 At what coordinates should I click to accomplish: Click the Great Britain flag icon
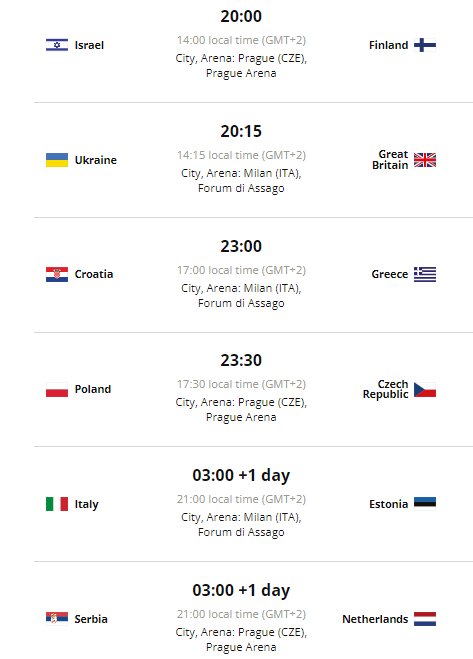[x=425, y=160]
